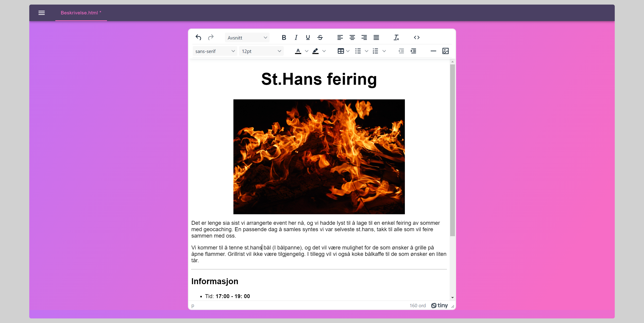The width and height of the screenshot is (644, 323).
Task: Open the sans-serif font family dropdown
Action: 215,51
